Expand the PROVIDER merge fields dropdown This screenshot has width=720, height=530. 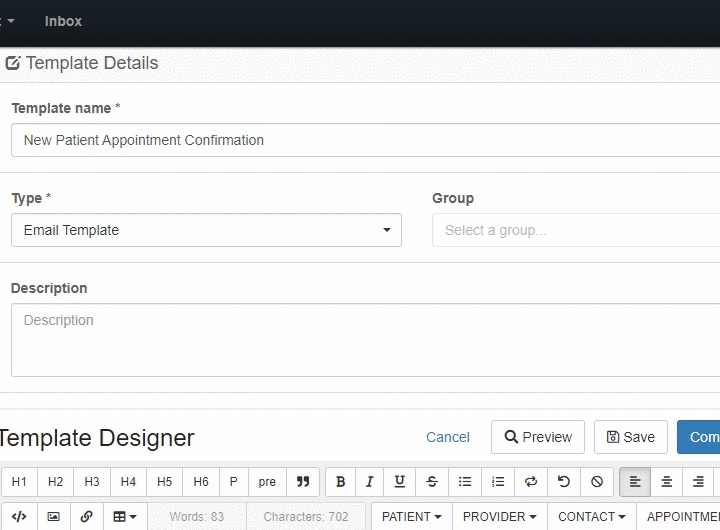500,517
